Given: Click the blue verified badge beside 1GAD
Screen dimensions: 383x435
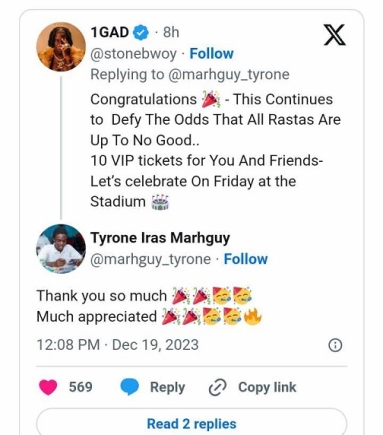Looking at the screenshot, I should (x=141, y=33).
